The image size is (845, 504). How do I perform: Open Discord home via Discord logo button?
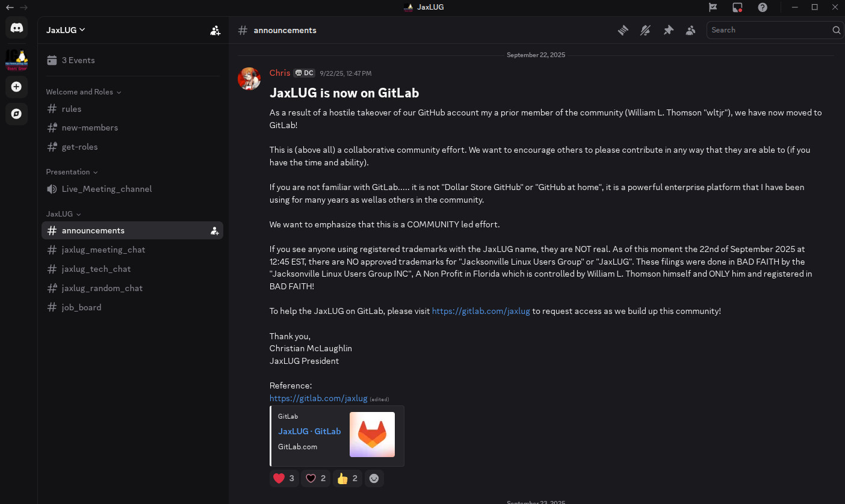tap(16, 28)
